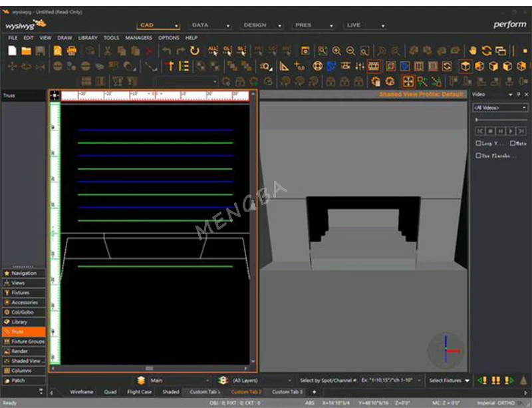532x408 pixels.
Task: Open the FILE menu
Action: click(13, 38)
